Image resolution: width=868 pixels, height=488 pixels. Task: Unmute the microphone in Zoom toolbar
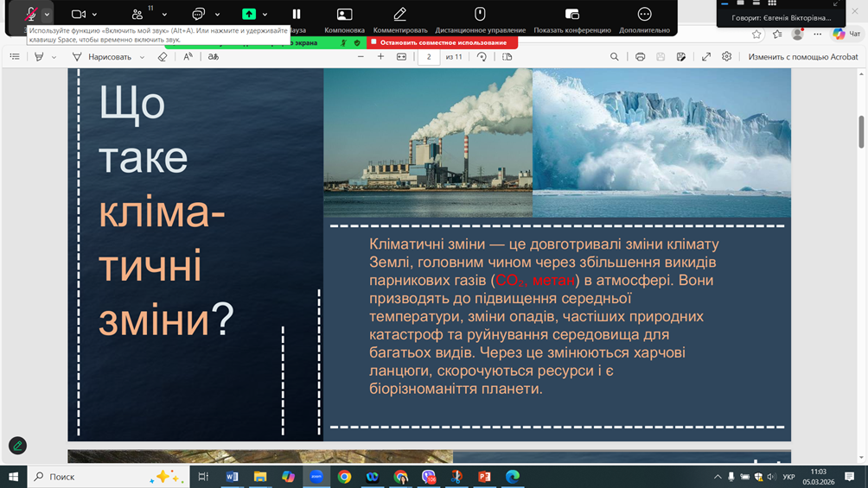(31, 14)
